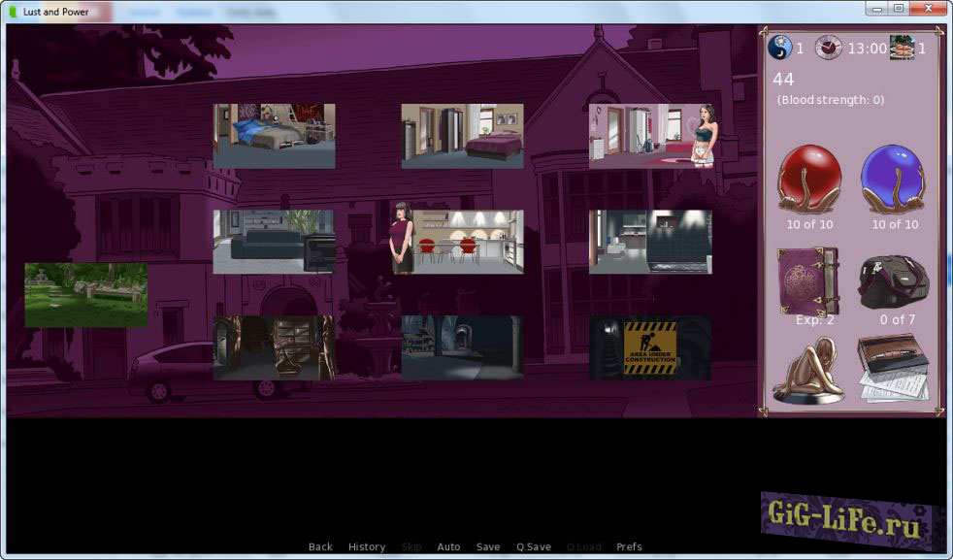
Task: Enter the bedroom with blue bed
Action: coord(274,136)
